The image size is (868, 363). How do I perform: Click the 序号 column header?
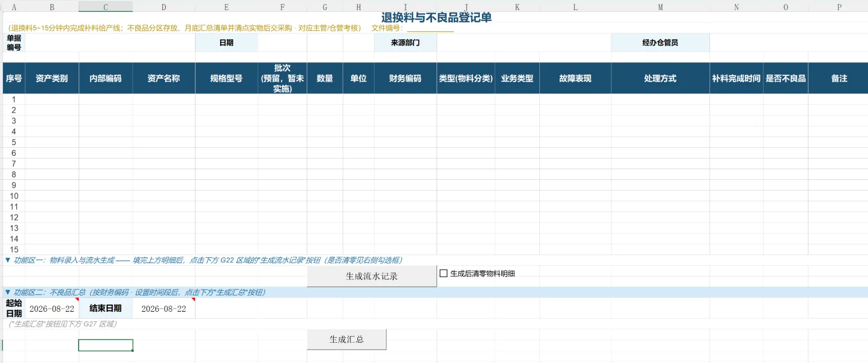point(14,78)
